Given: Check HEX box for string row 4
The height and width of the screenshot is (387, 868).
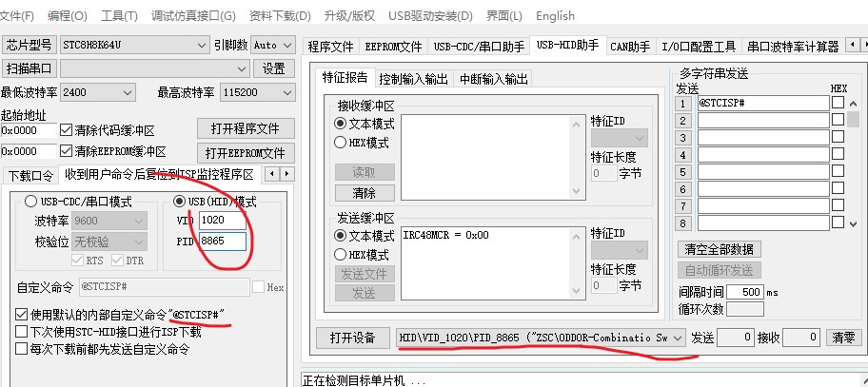Looking at the screenshot, I should click(x=838, y=154).
